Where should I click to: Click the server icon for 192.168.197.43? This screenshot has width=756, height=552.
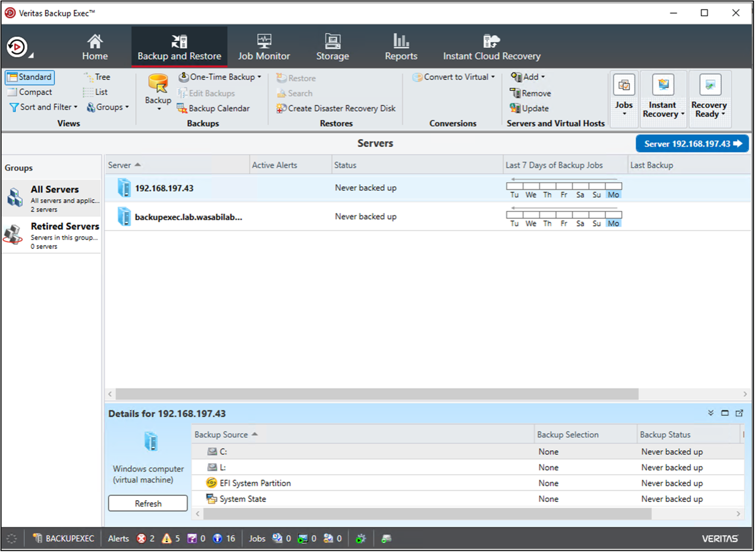click(x=124, y=188)
